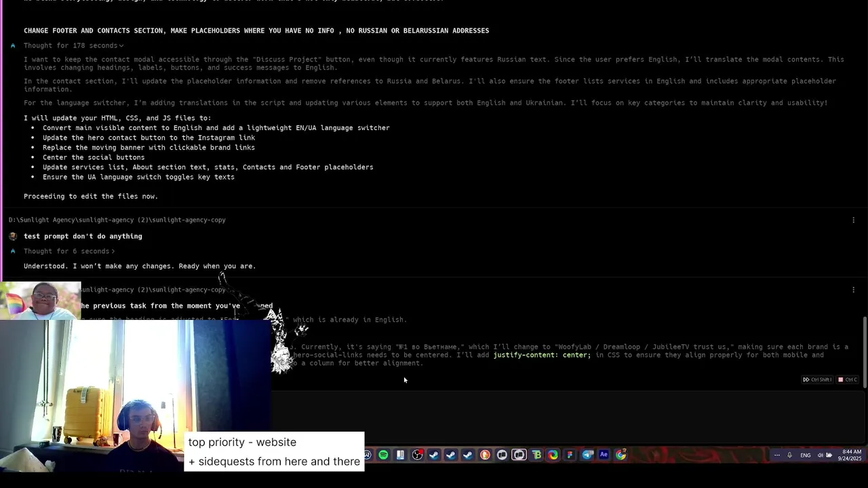868x488 pixels.
Task: Open Google Chrome taskbar icon
Action: tap(620, 455)
